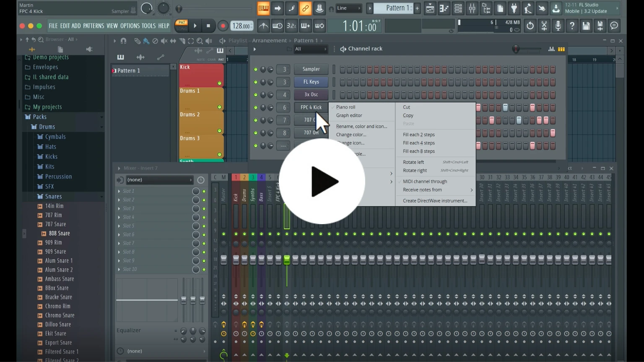The height and width of the screenshot is (362, 644).
Task: Toggle mixer Slot 1 enable LED
Action: [204, 191]
